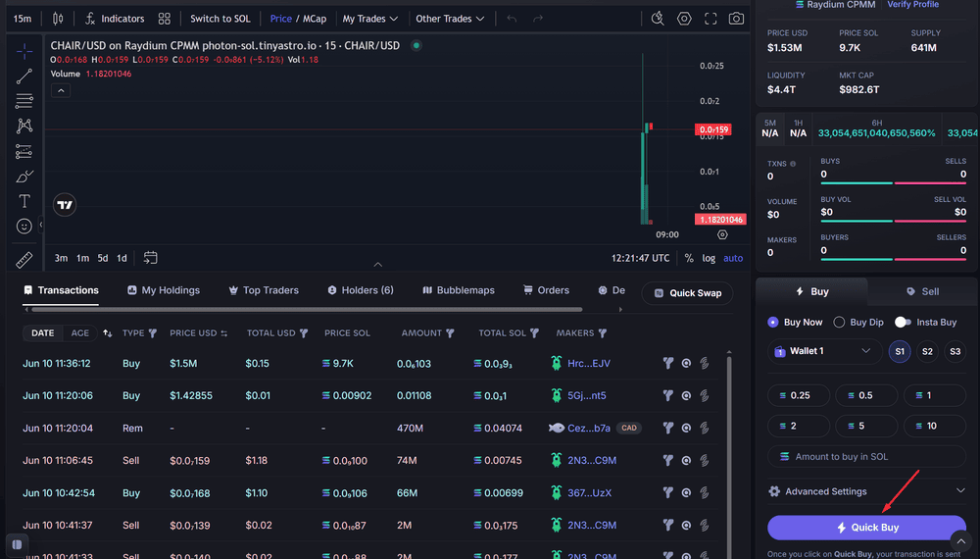Select the Buy Now radio option
The image size is (980, 559).
point(773,322)
